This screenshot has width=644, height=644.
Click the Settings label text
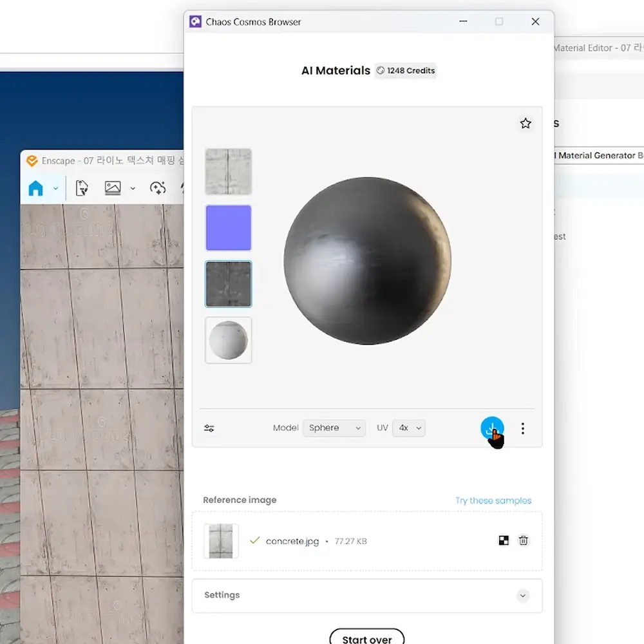click(x=222, y=595)
